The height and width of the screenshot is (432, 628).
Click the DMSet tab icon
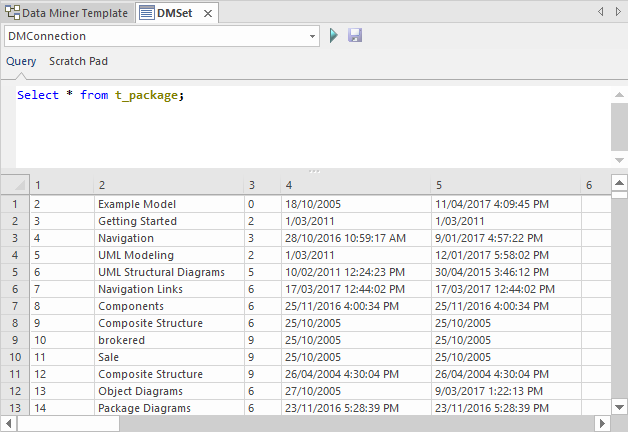pyautogui.click(x=147, y=13)
